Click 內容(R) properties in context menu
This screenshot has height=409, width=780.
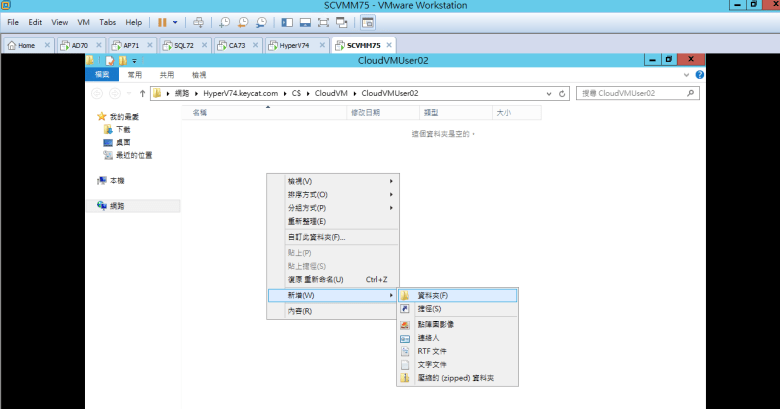click(299, 311)
